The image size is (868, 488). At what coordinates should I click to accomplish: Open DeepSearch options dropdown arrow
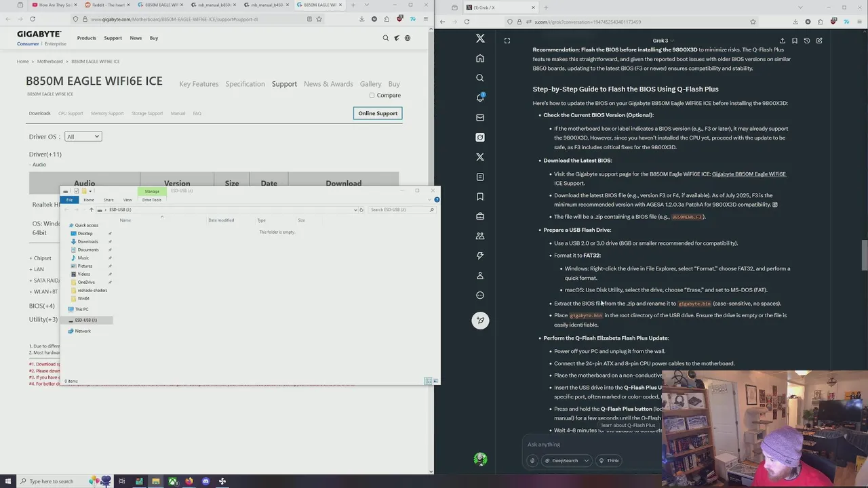coord(586,461)
